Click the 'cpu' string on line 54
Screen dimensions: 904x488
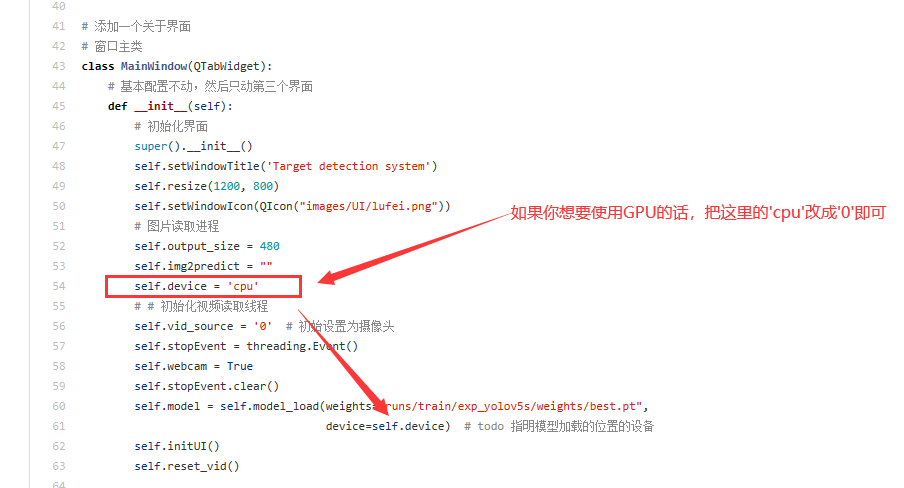(x=243, y=286)
